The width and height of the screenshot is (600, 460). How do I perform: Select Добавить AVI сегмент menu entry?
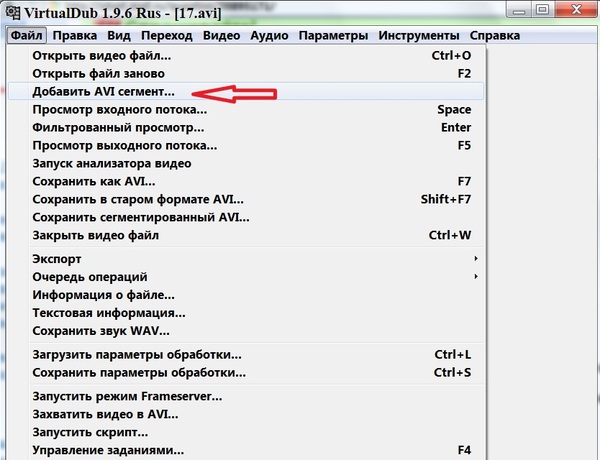click(103, 92)
